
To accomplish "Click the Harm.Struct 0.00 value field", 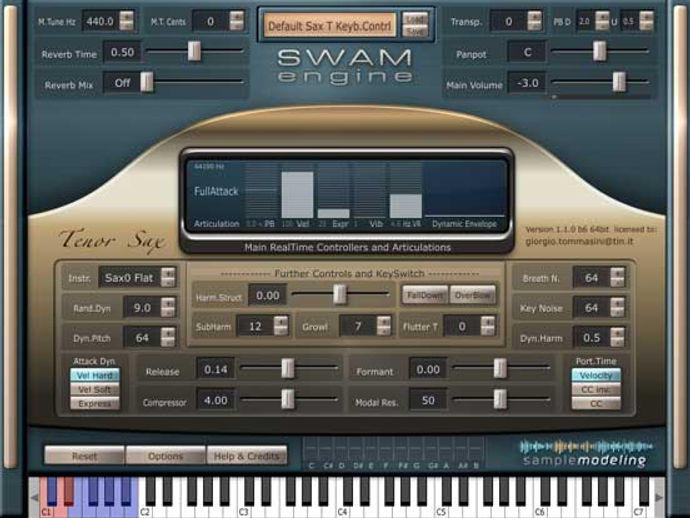I will point(268,295).
